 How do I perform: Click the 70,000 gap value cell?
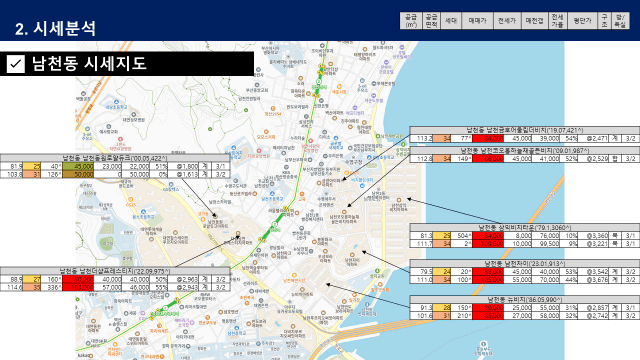coord(546,280)
